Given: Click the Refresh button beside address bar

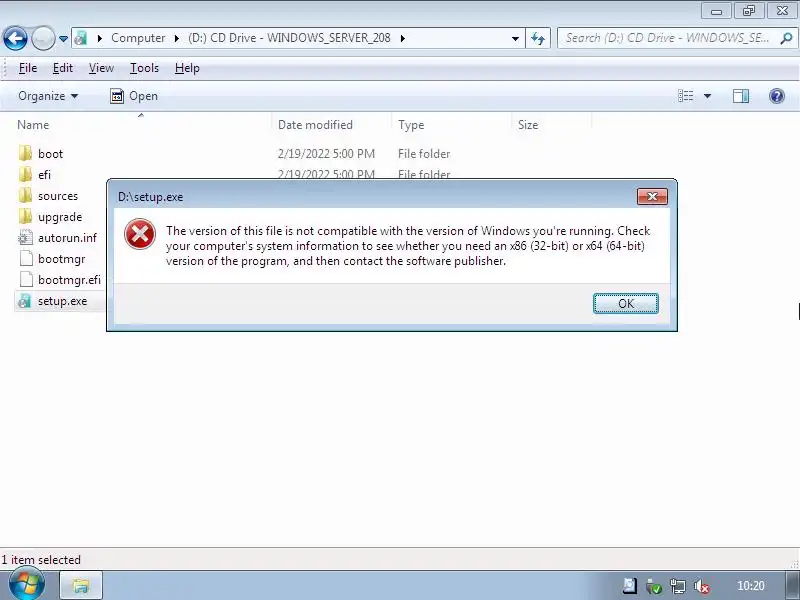Looking at the screenshot, I should click(538, 38).
